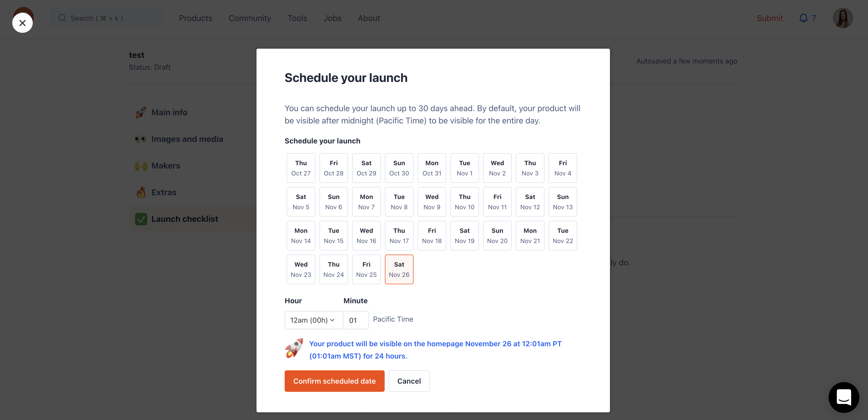Click the red Submit link
This screenshot has width=868, height=420.
(770, 18)
